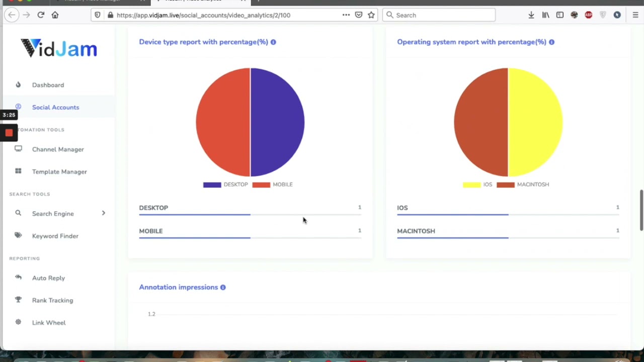Click the DESKTOP progress bar

point(250,215)
